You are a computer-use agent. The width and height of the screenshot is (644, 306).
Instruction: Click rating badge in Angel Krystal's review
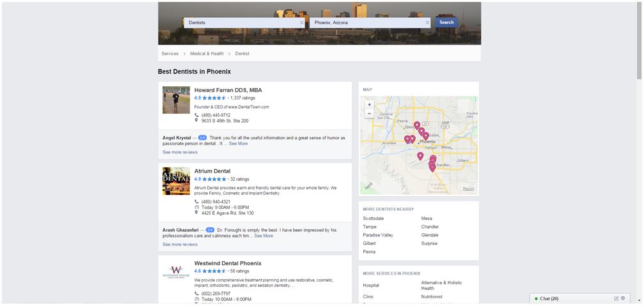pyautogui.click(x=202, y=138)
